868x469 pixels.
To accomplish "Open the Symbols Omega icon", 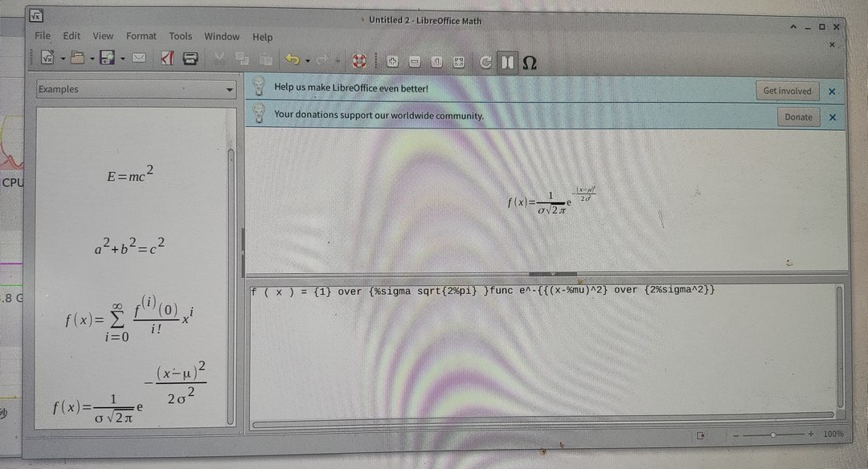I will click(530, 62).
